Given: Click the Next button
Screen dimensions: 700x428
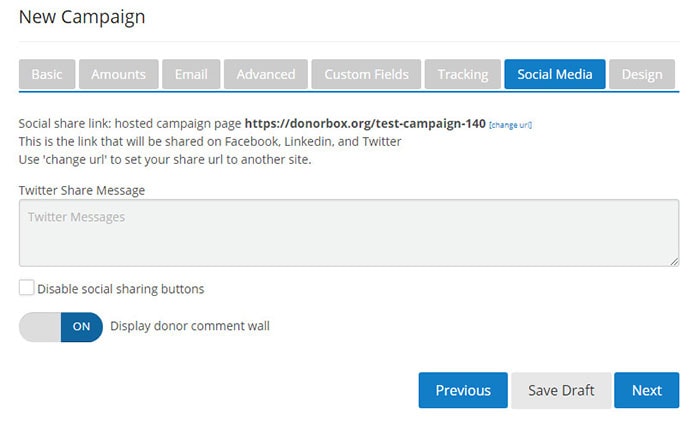Looking at the screenshot, I should click(647, 390).
